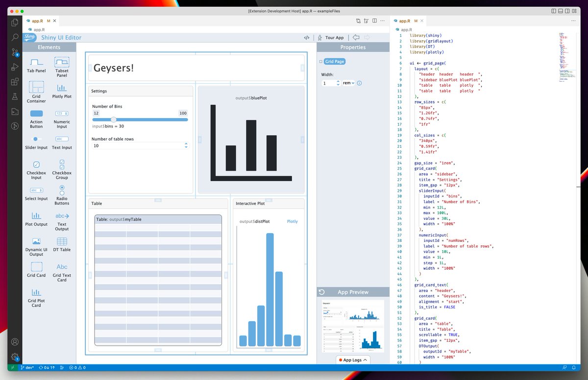Open the Testing flask view

click(15, 96)
